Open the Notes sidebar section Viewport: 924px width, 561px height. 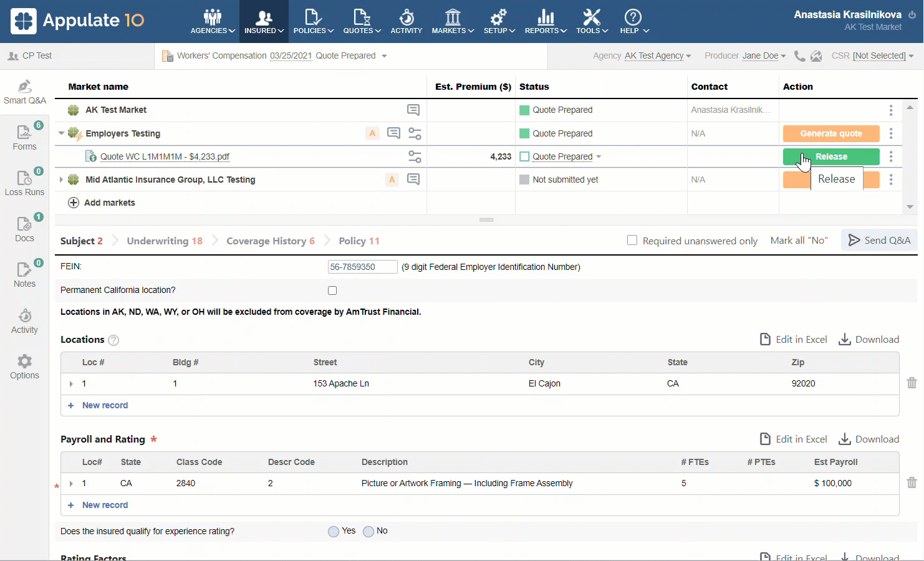(x=24, y=274)
